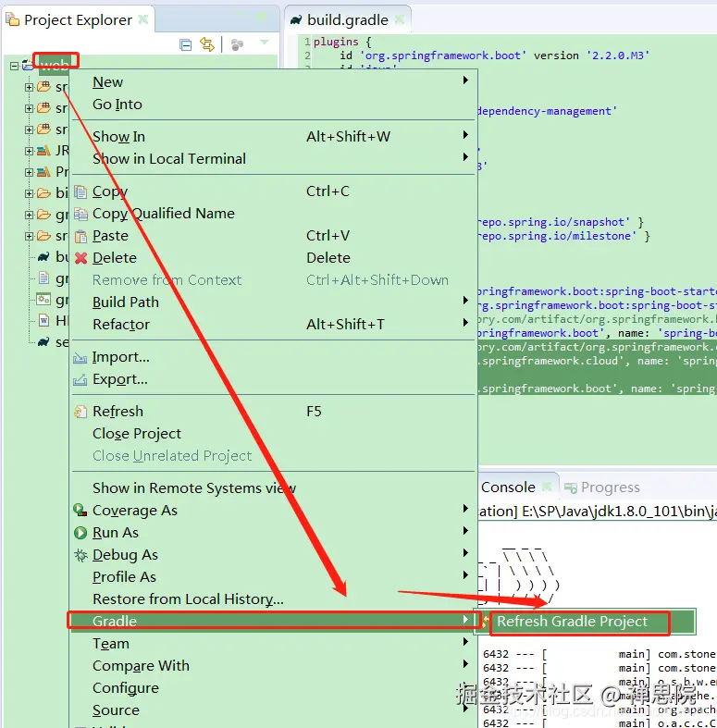Select the se Gradle elephant file icon
The width and height of the screenshot is (717, 728).
pos(43,342)
